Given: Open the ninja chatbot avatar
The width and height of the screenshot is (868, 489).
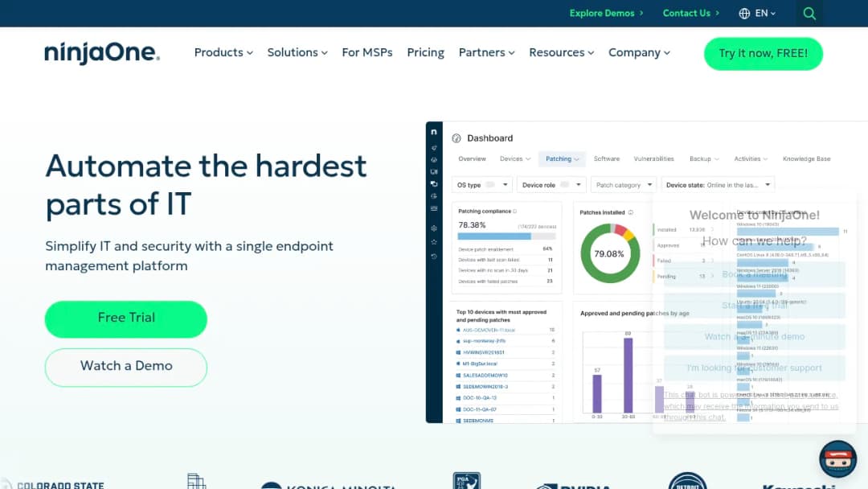Looking at the screenshot, I should click(837, 458).
